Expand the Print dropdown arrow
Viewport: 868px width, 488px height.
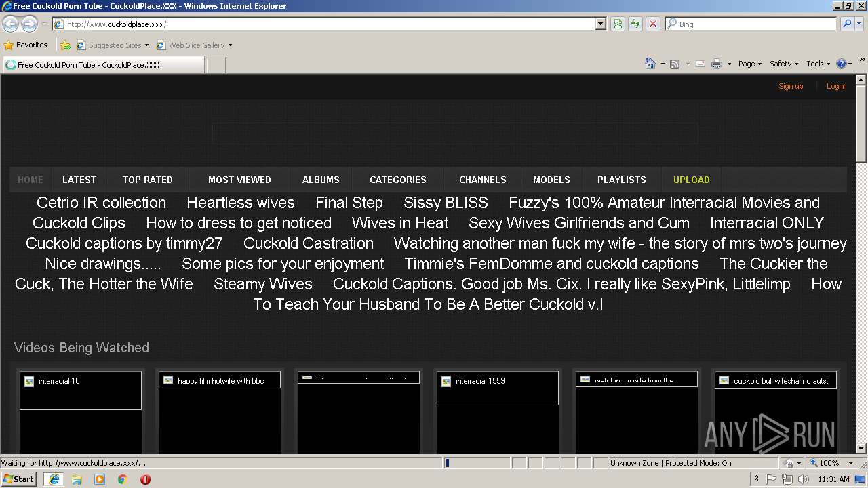point(729,64)
